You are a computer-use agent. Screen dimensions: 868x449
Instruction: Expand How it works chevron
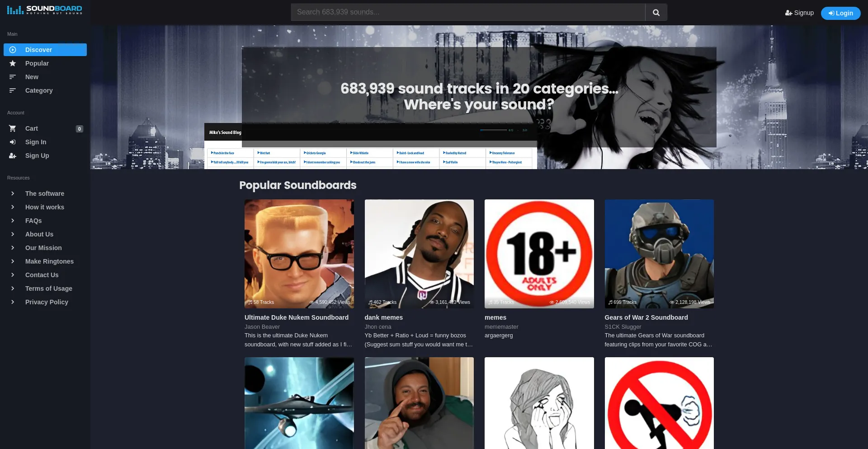13,207
